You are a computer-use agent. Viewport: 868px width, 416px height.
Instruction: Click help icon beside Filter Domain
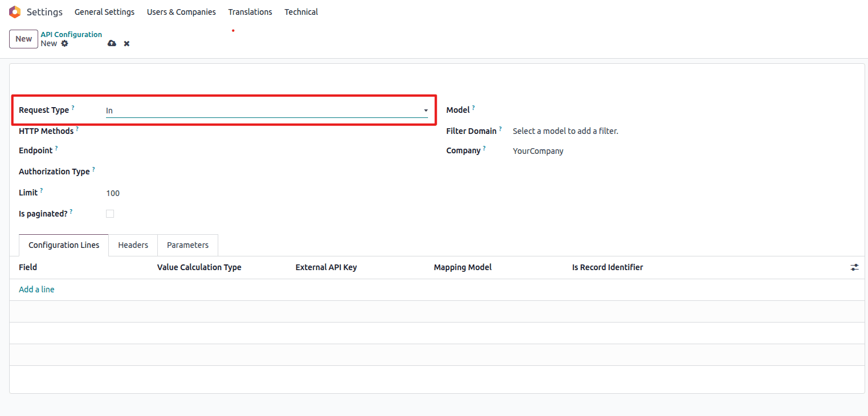tap(500, 129)
